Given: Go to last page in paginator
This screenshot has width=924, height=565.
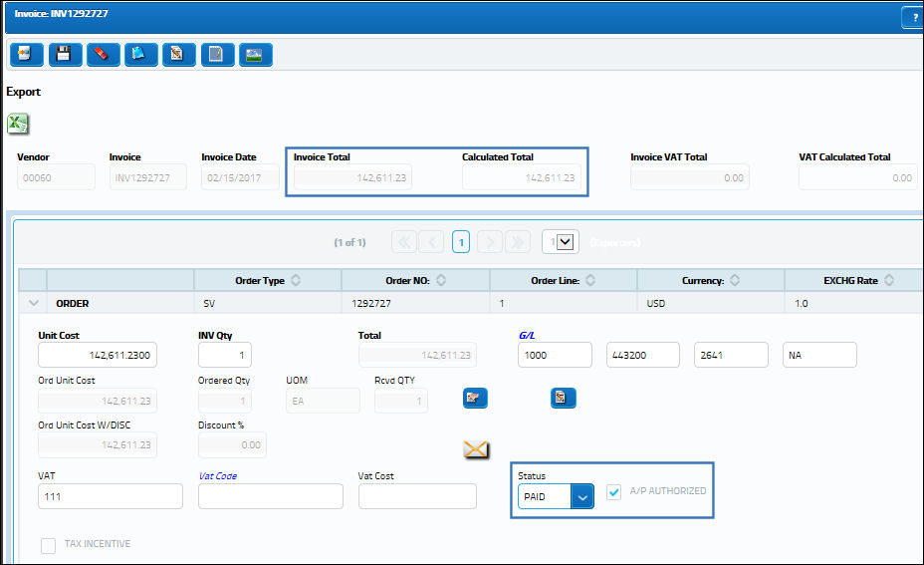Looking at the screenshot, I should coord(518,242).
